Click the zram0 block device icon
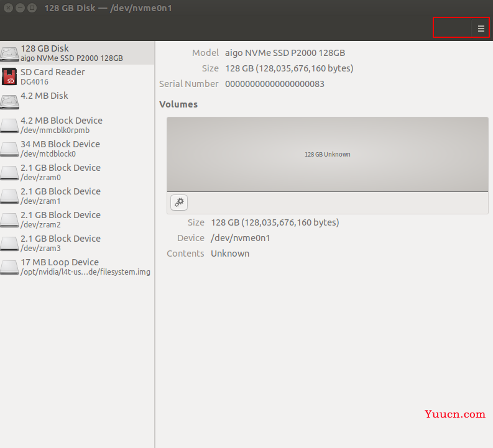 9,173
